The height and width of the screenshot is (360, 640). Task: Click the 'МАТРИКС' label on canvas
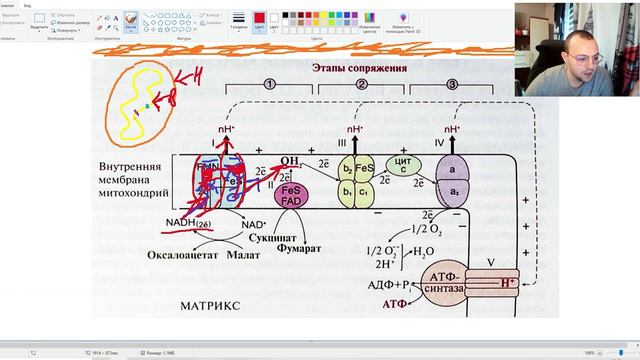(210, 306)
